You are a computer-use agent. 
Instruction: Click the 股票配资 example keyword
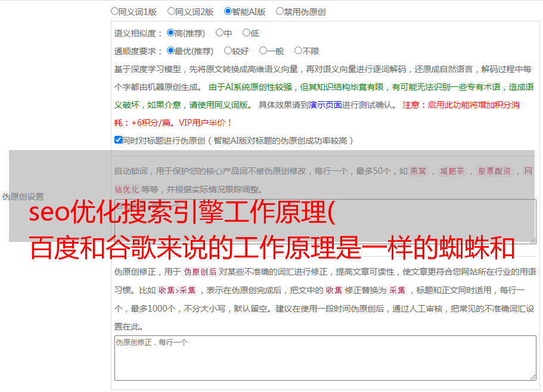495,171
